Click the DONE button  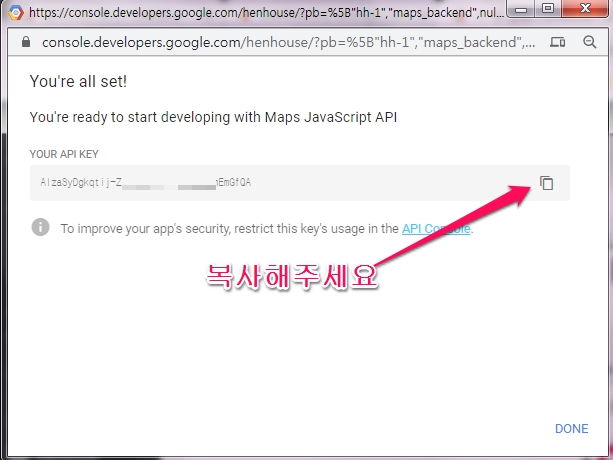(x=572, y=428)
